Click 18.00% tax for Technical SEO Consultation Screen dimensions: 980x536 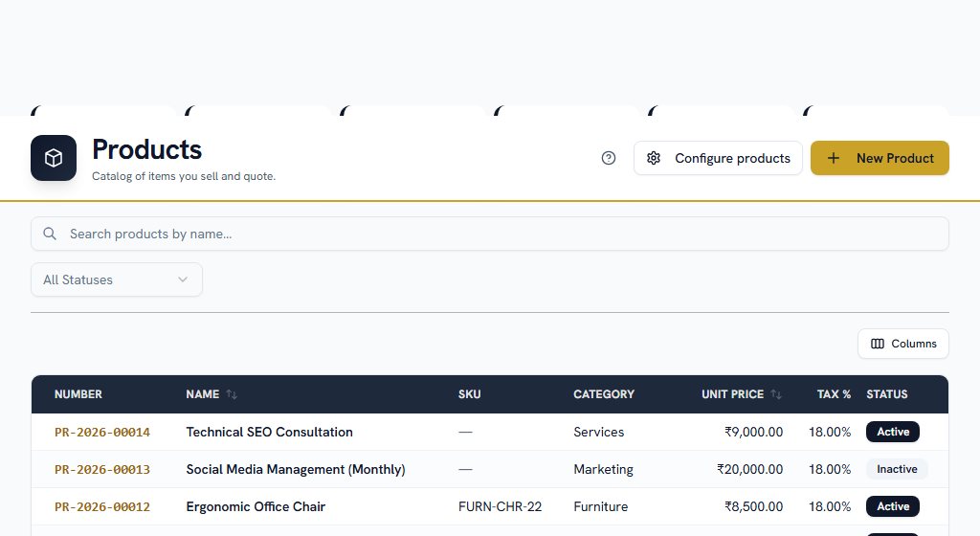point(830,433)
